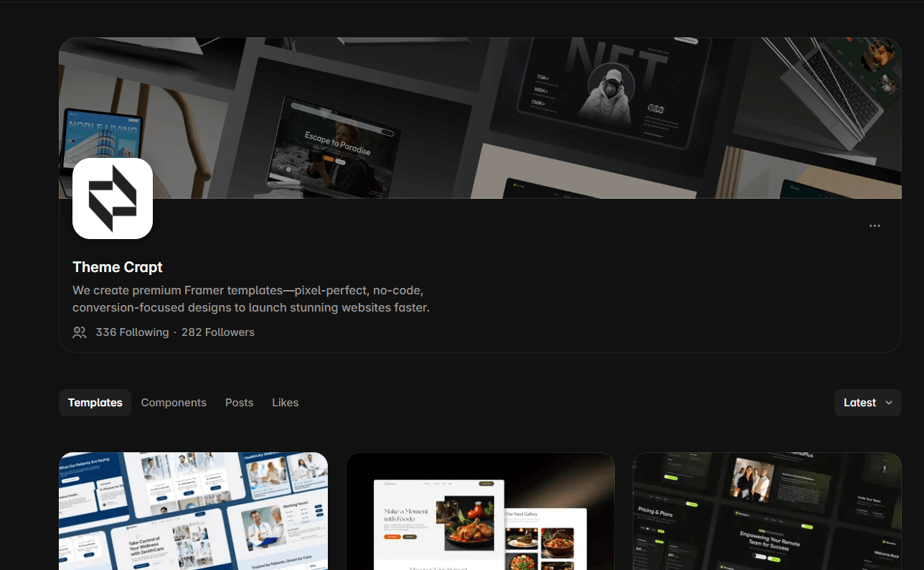Open the Latest sort dropdown
Viewport: 924px width, 570px height.
point(867,403)
